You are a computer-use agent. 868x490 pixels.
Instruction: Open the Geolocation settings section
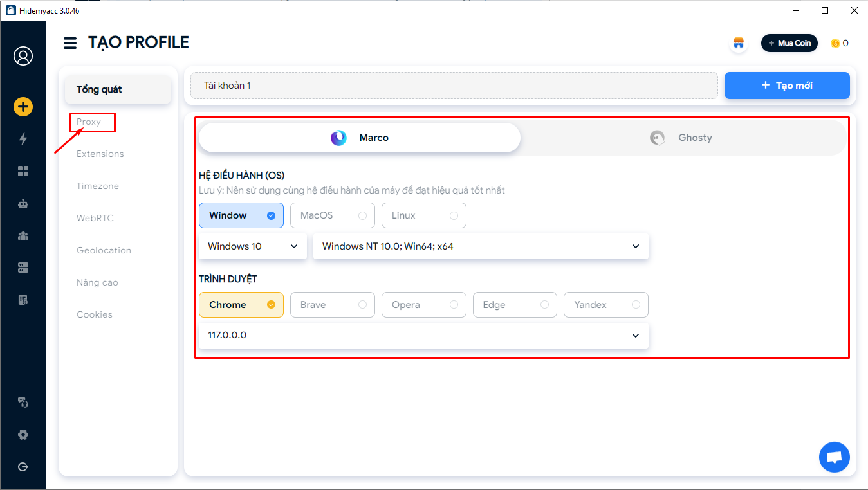[x=104, y=250]
